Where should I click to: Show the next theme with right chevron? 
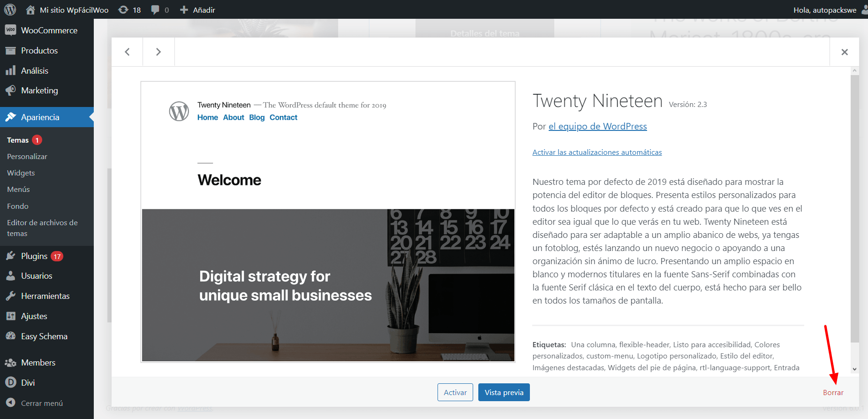(159, 52)
